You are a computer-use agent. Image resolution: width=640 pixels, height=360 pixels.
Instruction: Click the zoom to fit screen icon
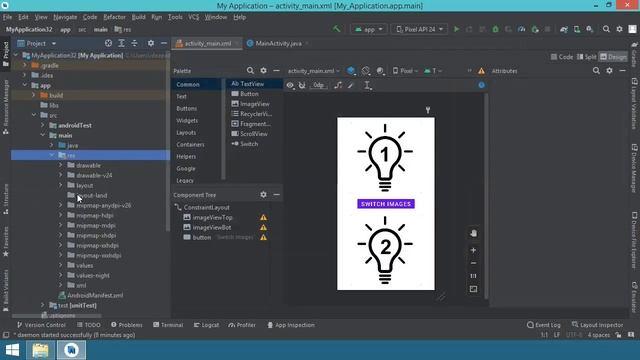pos(473,289)
